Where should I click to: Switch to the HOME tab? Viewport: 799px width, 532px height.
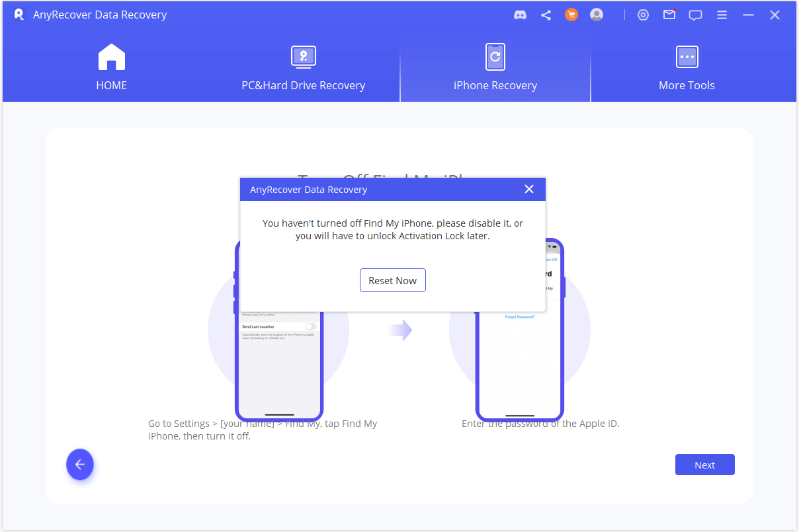112,67
